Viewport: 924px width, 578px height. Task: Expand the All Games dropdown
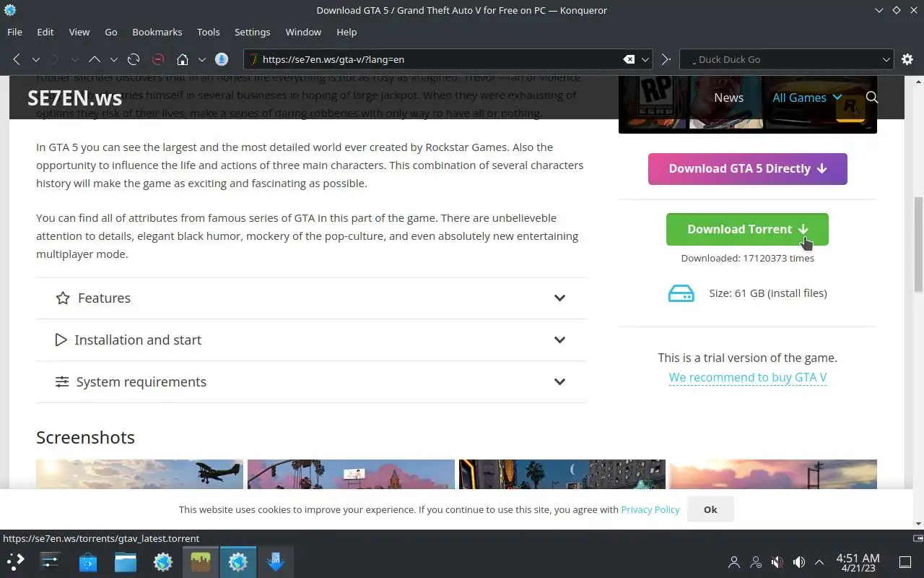coord(807,98)
